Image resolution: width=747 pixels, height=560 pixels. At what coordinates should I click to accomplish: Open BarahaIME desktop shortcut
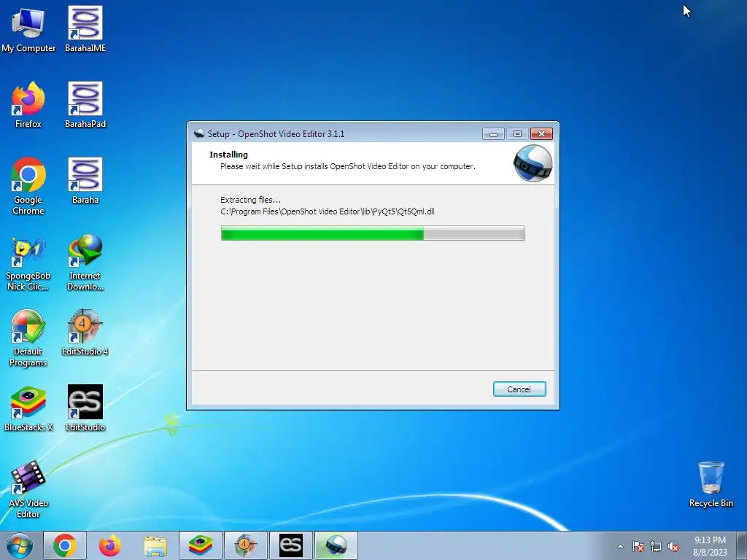click(85, 29)
